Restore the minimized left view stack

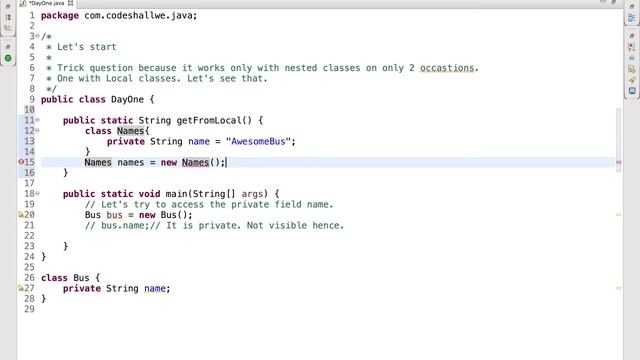(8, 7)
